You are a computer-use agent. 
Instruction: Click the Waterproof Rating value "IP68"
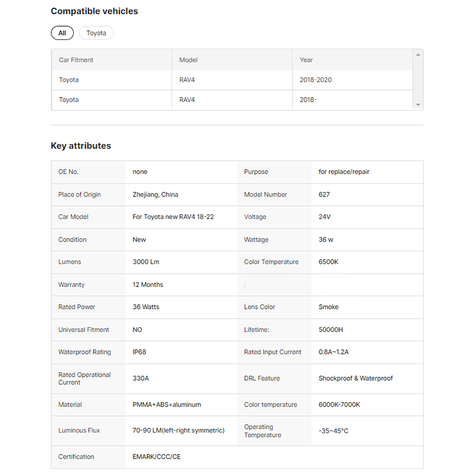(x=139, y=352)
